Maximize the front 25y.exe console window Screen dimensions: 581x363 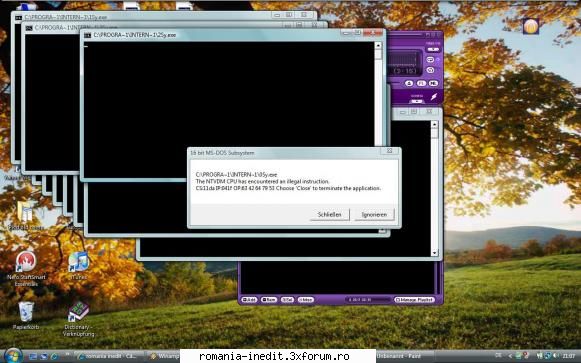pyautogui.click(x=358, y=33)
